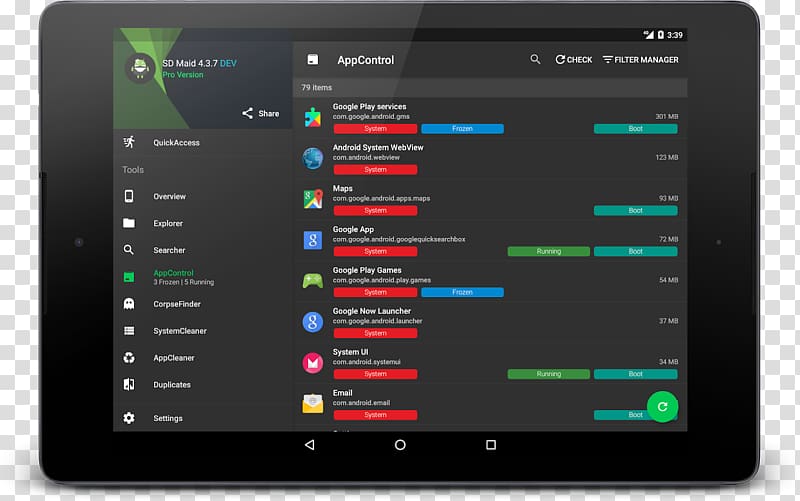Image resolution: width=800 pixels, height=501 pixels.
Task: Select Google Play services app icon
Action: coord(313,117)
